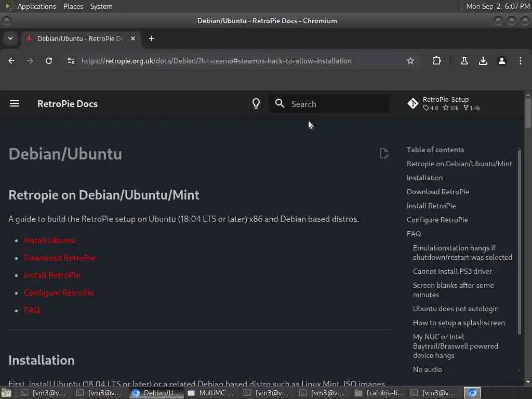
Task: Open No audio entry in contents
Action: [x=428, y=369]
